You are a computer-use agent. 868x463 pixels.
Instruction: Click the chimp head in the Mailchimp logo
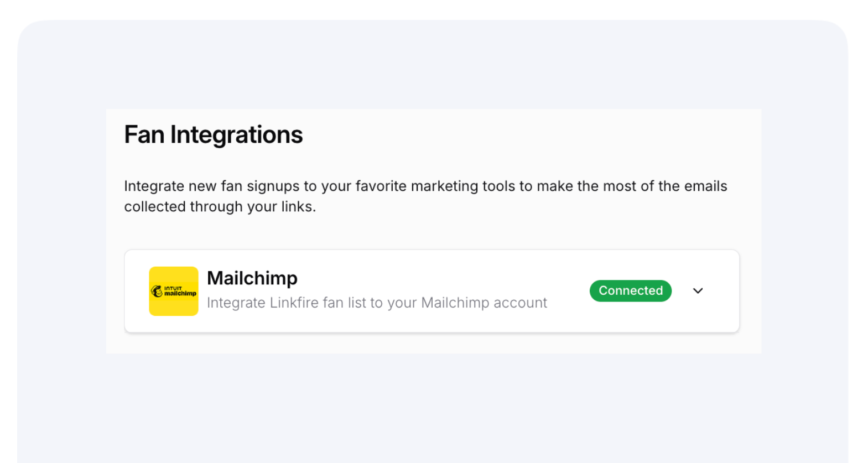pos(157,292)
